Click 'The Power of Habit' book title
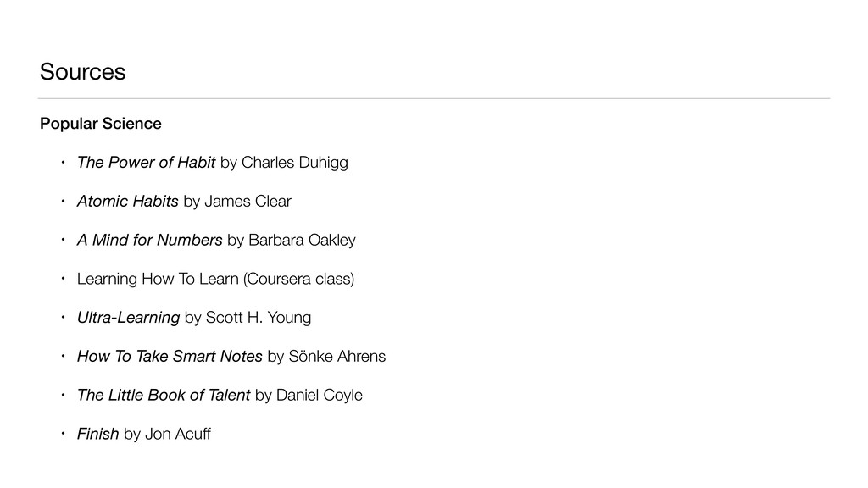This screenshot has height=488, width=868. pyautogui.click(x=146, y=163)
